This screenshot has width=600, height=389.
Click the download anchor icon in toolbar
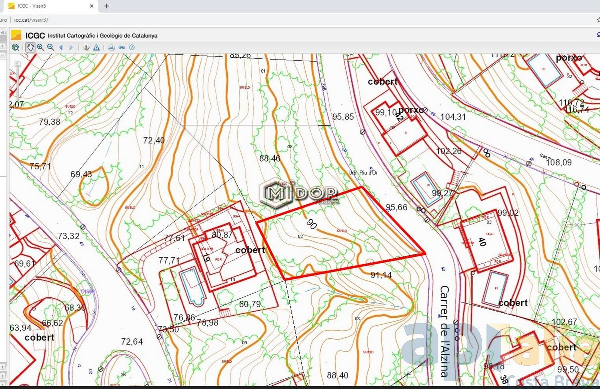click(86, 47)
